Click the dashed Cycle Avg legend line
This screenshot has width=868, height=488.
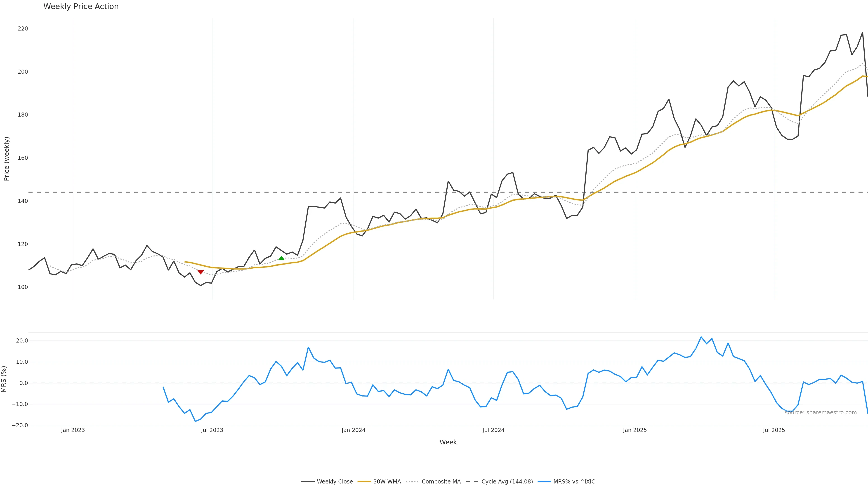tap(472, 482)
